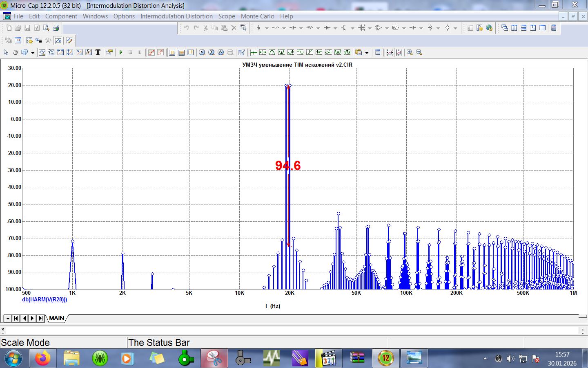This screenshot has width=588, height=368.
Task: Select the Pan hand tool
Action: (15, 52)
